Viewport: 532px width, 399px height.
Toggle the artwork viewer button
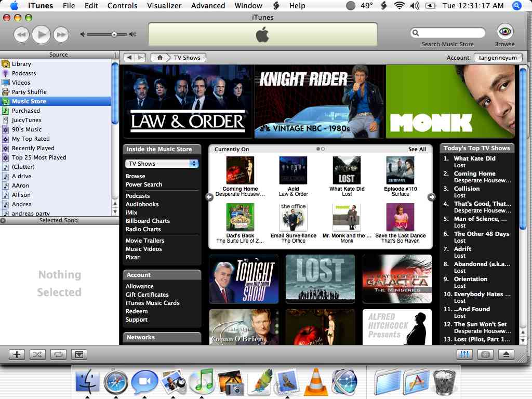tap(79, 354)
